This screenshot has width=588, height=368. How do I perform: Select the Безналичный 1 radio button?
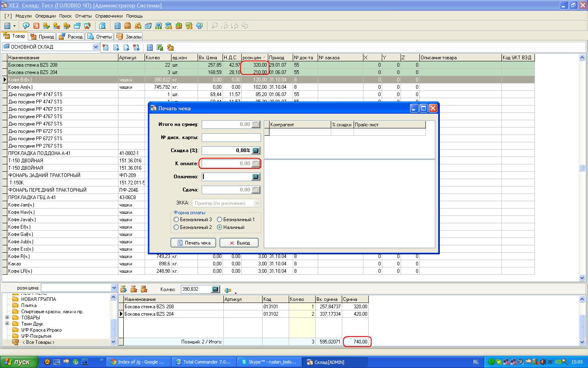220,220
